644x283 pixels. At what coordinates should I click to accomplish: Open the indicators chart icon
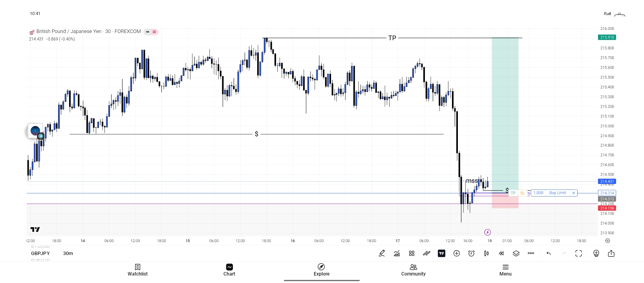tap(397, 254)
